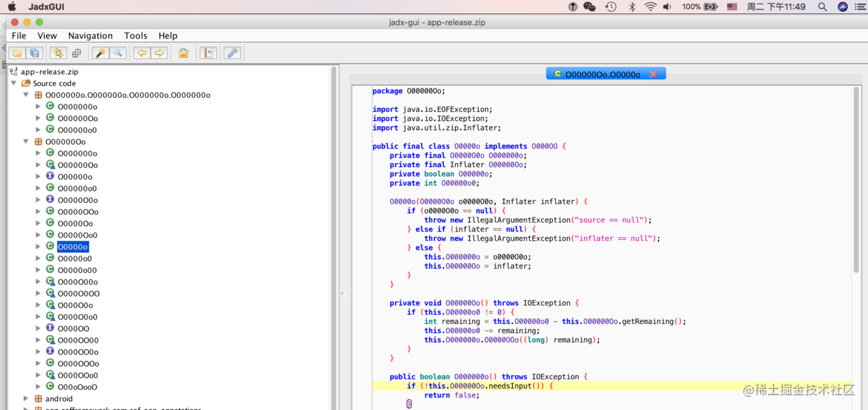The height and width of the screenshot is (410, 868).
Task: Collapse the O000000o.O000000o.O000000o.O000000o package
Action: (26, 95)
